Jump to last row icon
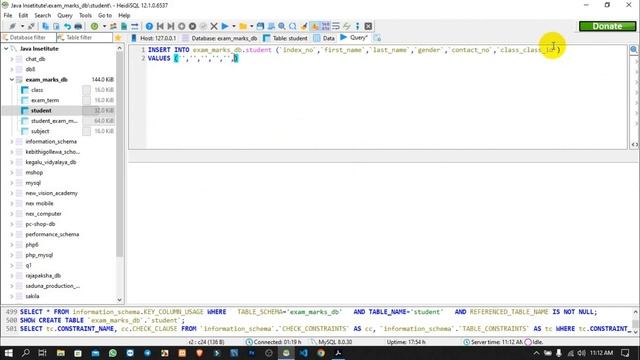 click(171, 26)
